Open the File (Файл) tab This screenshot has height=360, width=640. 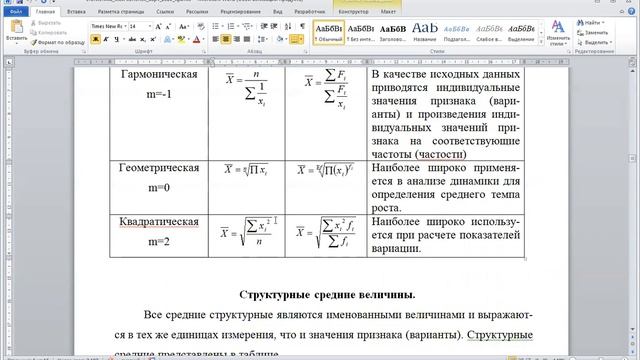(16, 12)
